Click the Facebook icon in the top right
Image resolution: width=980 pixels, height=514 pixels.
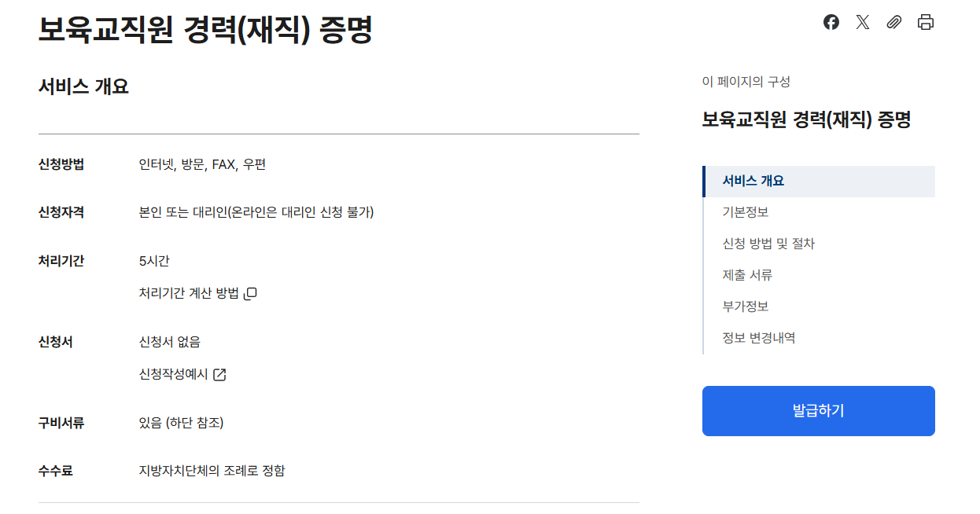click(x=831, y=23)
